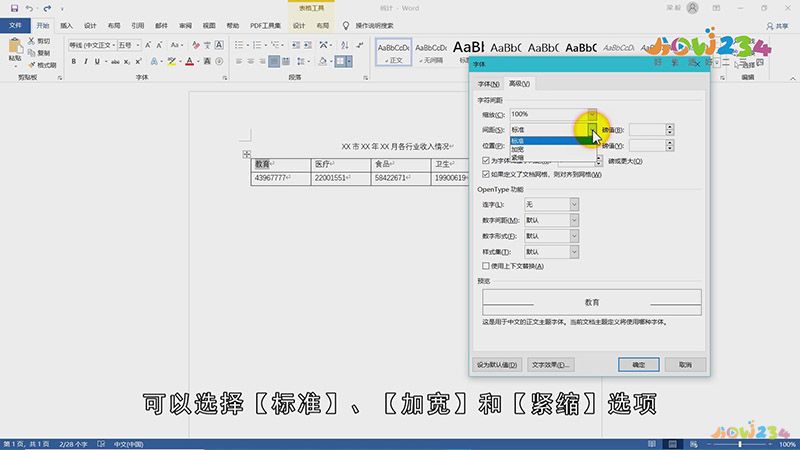
Task: Click 确定 OK button
Action: click(x=639, y=364)
